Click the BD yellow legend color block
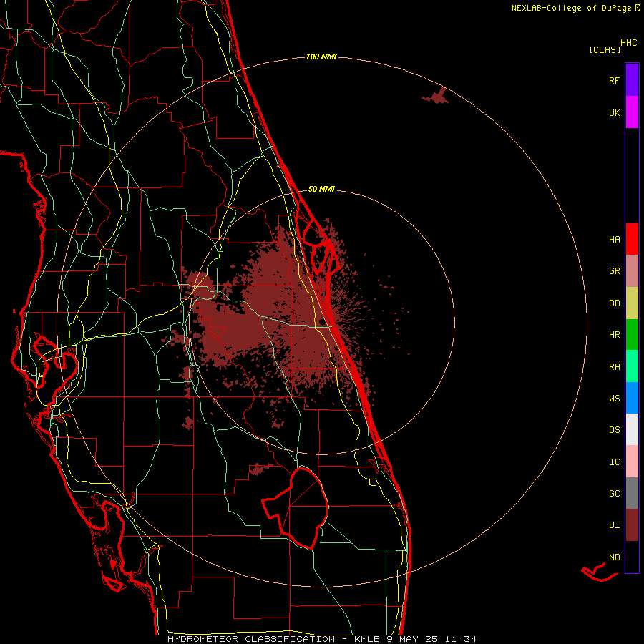The width and height of the screenshot is (644, 644). 632,303
